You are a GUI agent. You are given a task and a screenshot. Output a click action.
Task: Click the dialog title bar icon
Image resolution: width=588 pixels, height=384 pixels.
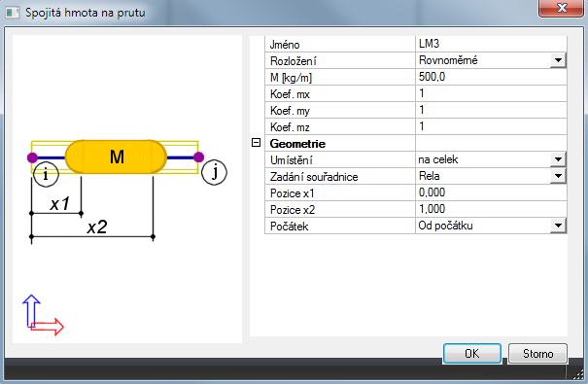12,13
